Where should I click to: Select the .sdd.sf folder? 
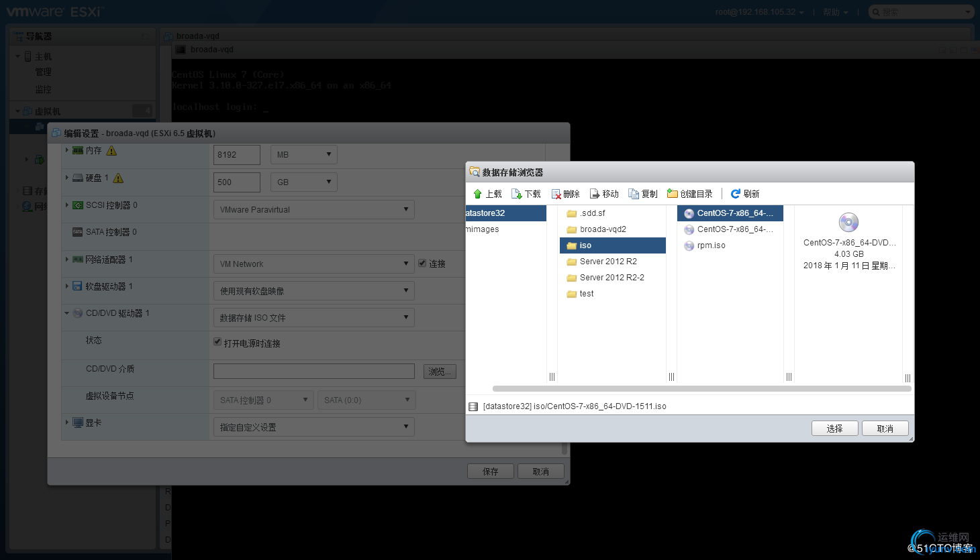pyautogui.click(x=613, y=213)
